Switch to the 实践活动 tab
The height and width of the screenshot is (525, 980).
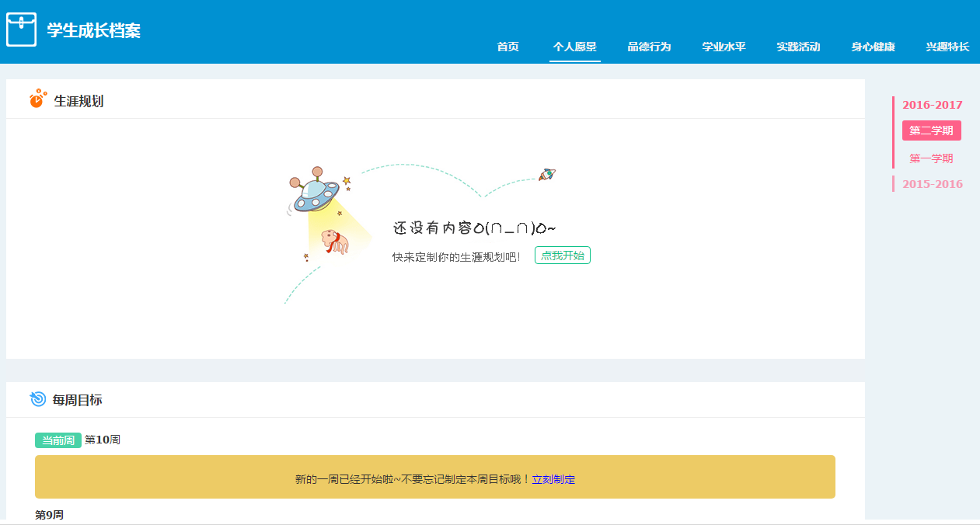tap(799, 47)
